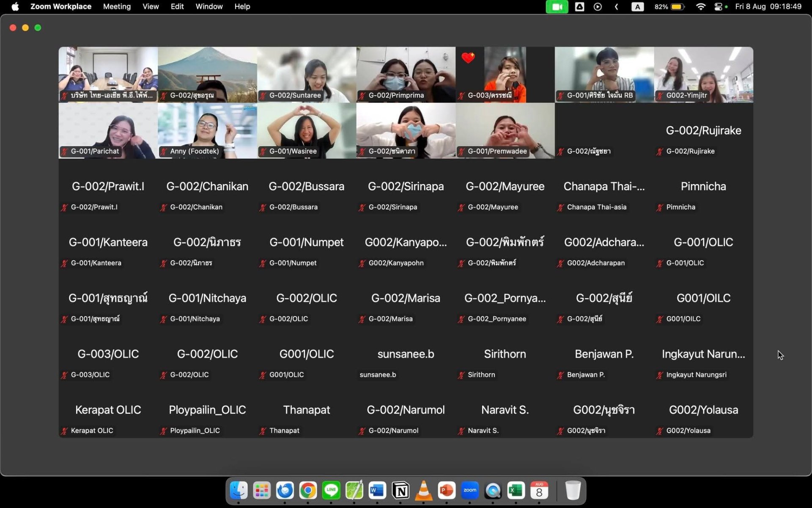
Task: Open Control Center toggles icon
Action: [x=718, y=7]
